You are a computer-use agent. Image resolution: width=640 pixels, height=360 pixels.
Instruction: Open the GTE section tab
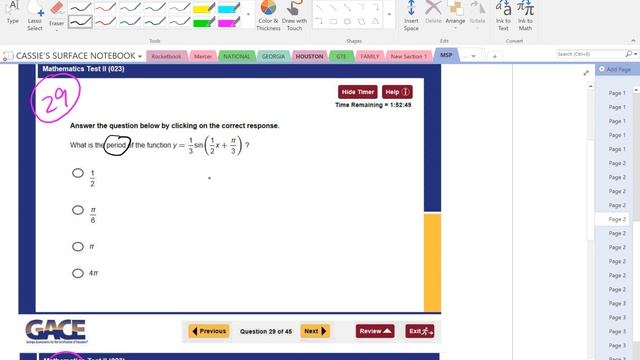(x=341, y=56)
